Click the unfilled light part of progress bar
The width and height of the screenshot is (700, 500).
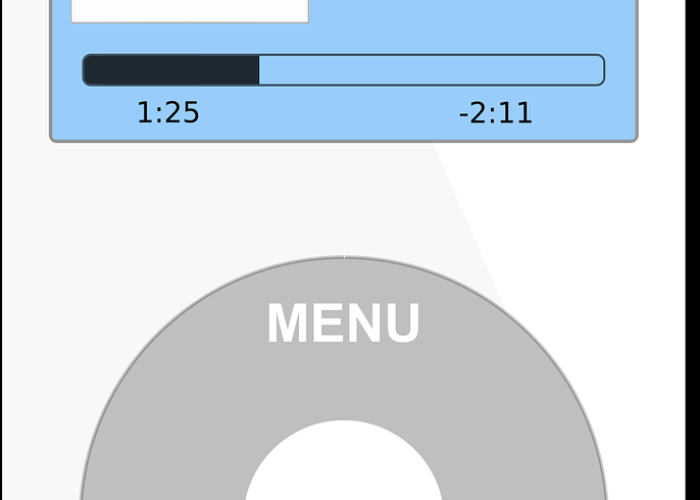(x=432, y=70)
